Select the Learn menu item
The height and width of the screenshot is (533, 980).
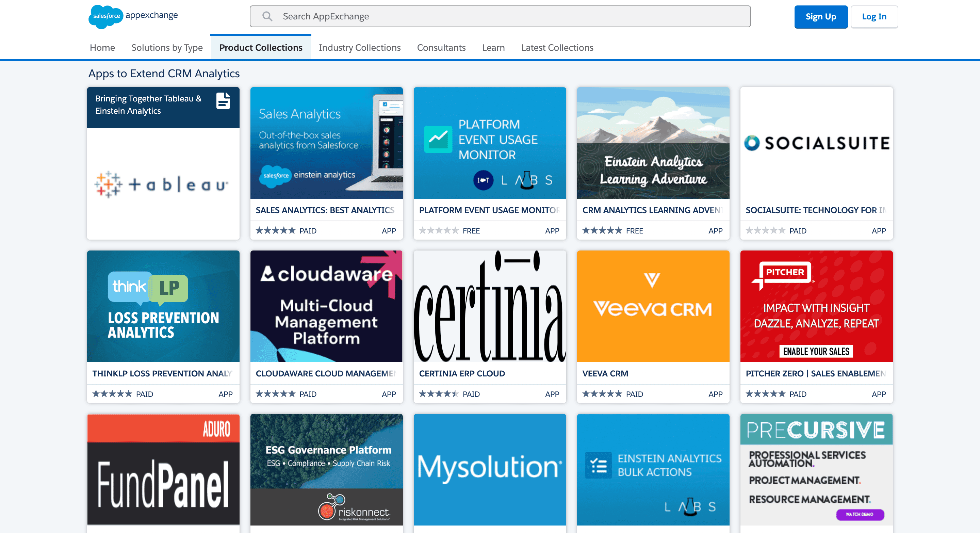tap(493, 47)
